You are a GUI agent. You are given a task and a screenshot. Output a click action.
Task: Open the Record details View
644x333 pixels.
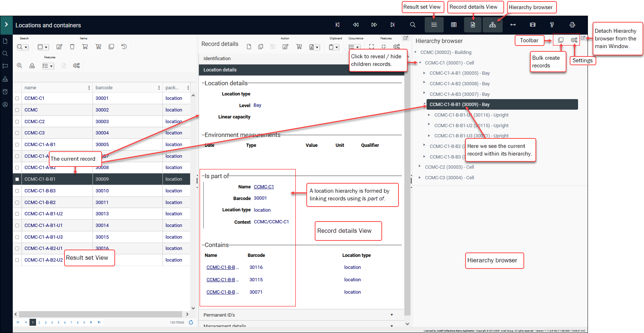(x=472, y=25)
